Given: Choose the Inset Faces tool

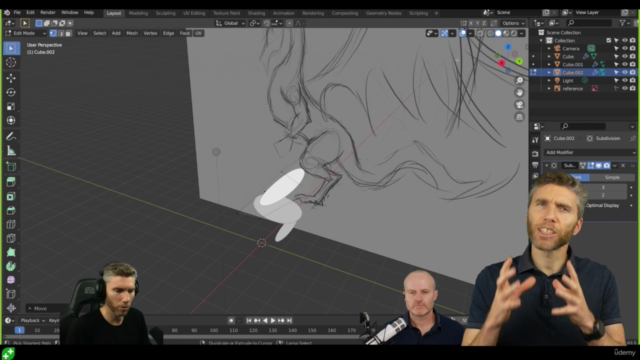Looking at the screenshot, I should click(11, 196).
